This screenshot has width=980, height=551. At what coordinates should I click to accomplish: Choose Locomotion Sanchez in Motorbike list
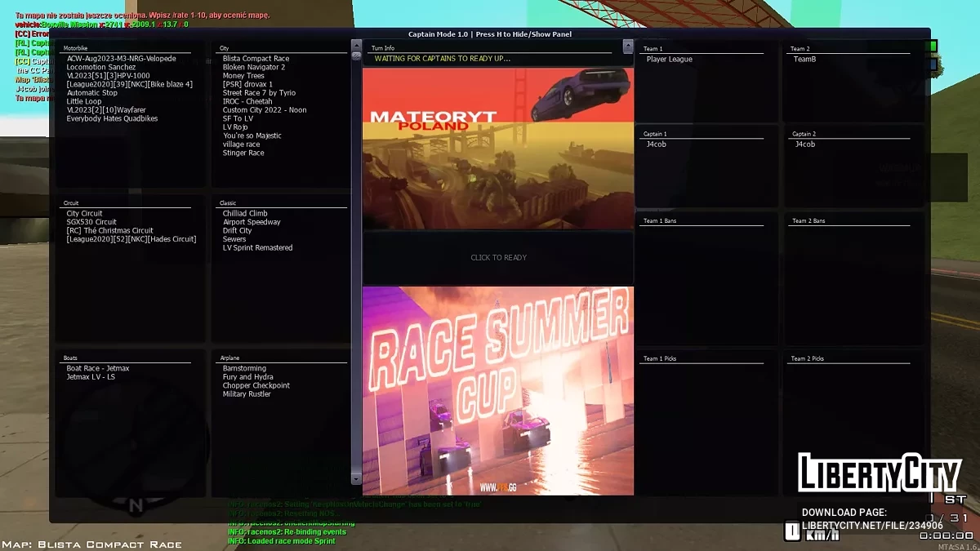101,68
